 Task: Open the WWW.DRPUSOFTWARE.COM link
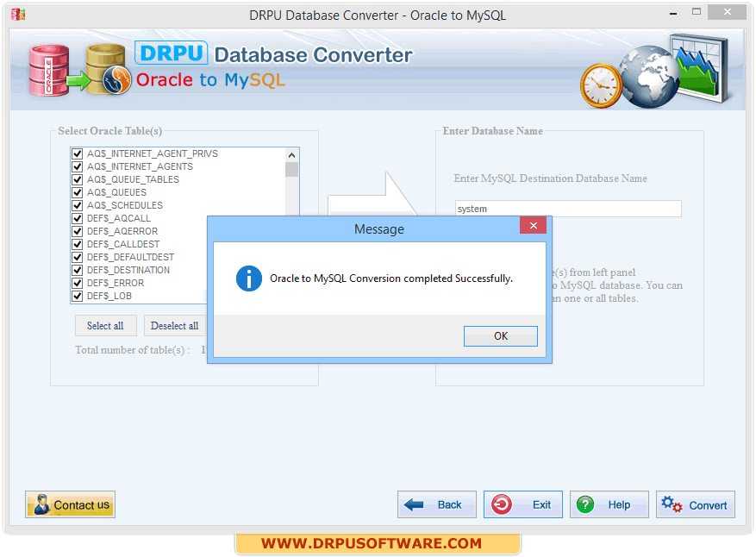(x=372, y=543)
